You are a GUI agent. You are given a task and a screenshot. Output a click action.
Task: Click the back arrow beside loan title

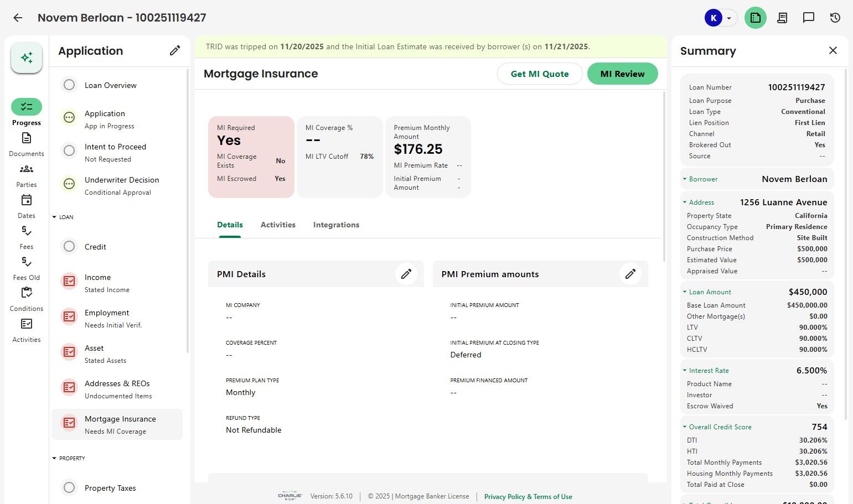[18, 18]
